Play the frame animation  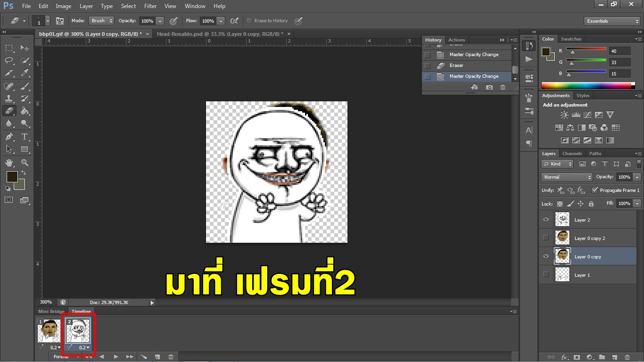point(116,357)
